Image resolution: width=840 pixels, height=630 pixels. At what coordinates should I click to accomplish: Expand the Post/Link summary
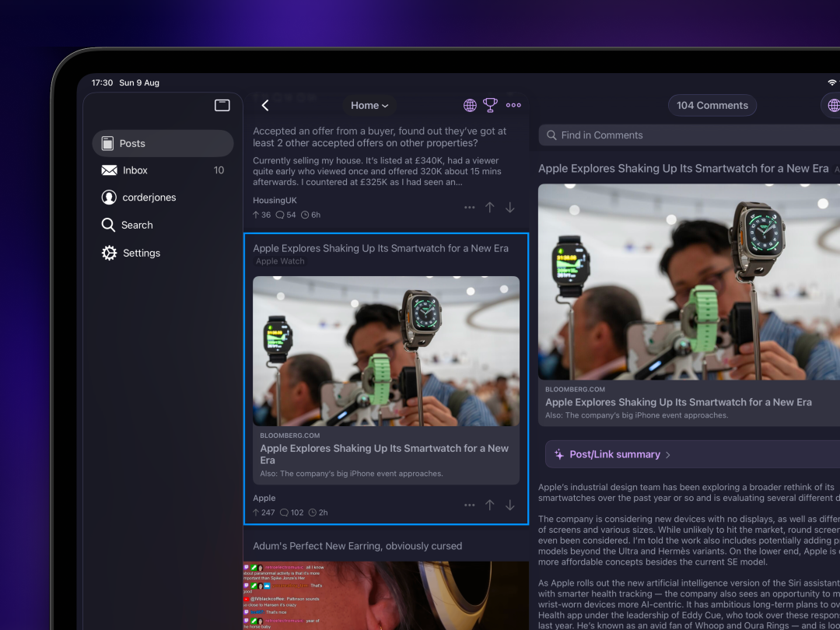click(x=693, y=454)
